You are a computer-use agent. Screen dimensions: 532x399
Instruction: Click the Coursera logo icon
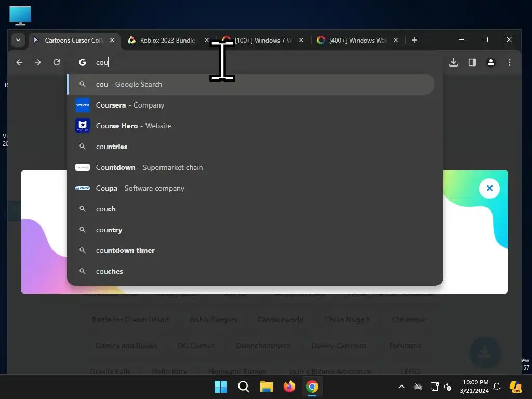[83, 105]
